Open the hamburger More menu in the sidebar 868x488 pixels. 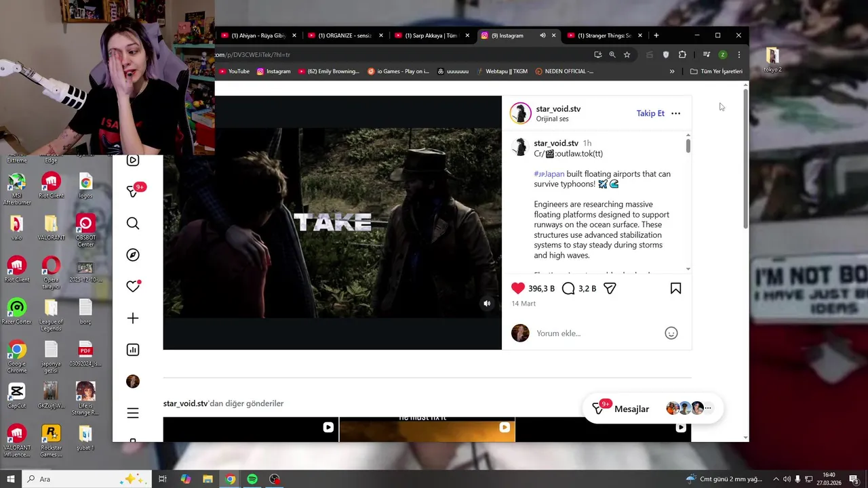[x=133, y=413]
